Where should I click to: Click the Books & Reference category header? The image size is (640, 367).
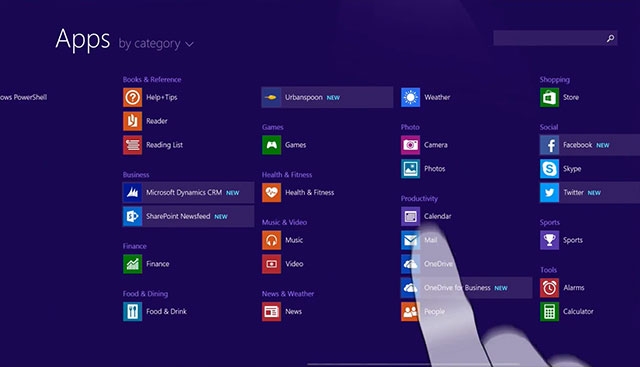coord(152,80)
